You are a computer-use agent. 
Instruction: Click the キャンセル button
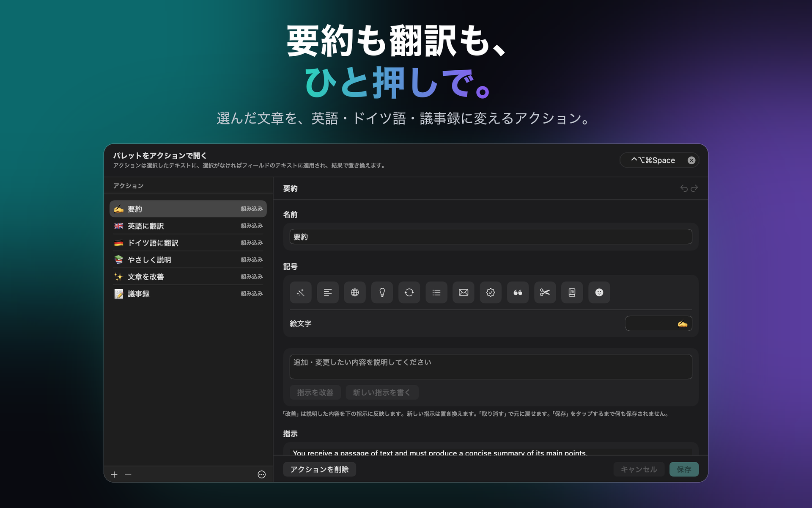click(x=639, y=469)
